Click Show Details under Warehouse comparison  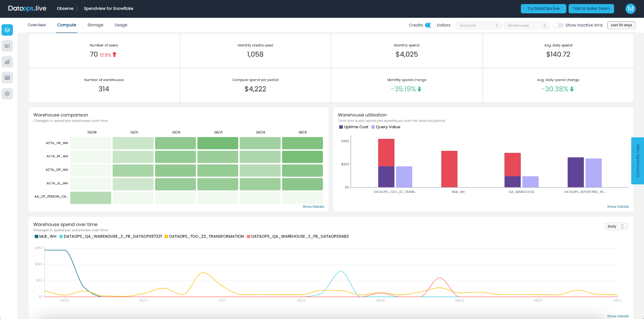pyautogui.click(x=313, y=207)
